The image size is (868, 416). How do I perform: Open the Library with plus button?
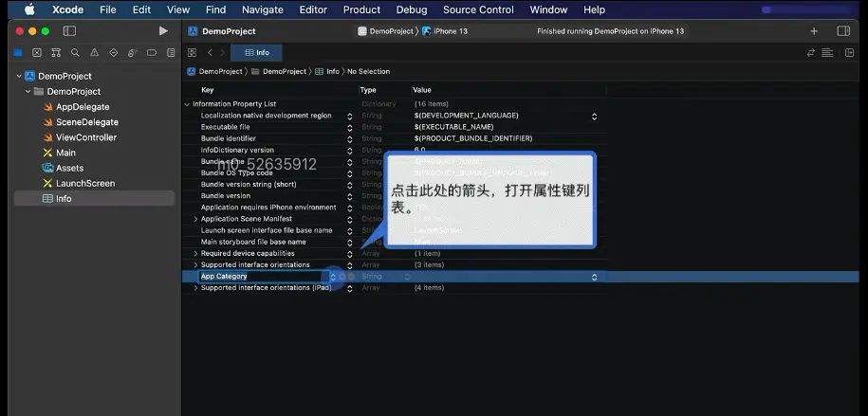(814, 31)
